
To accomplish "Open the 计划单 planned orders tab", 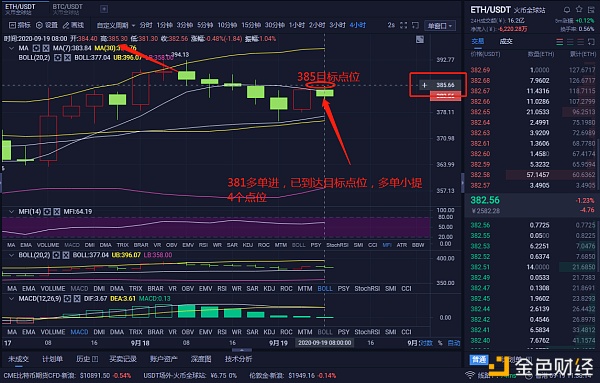I will [x=52, y=359].
